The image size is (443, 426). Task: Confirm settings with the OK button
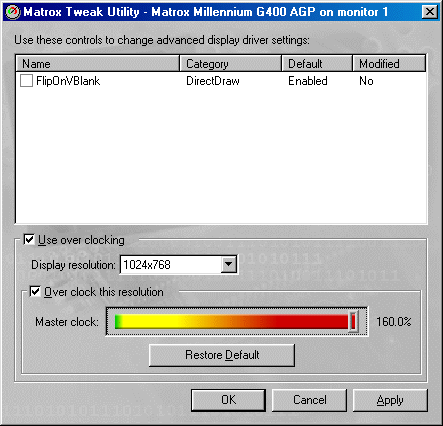coord(229,400)
